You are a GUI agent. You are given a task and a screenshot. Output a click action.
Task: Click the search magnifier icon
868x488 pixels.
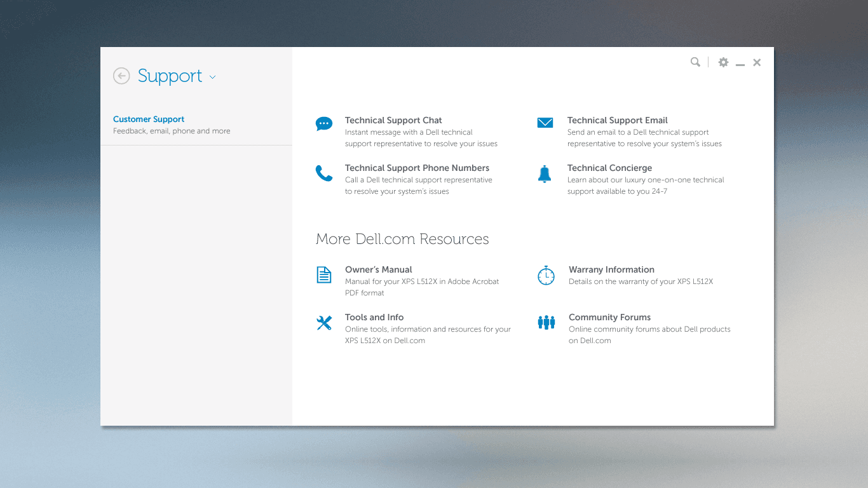pos(695,62)
